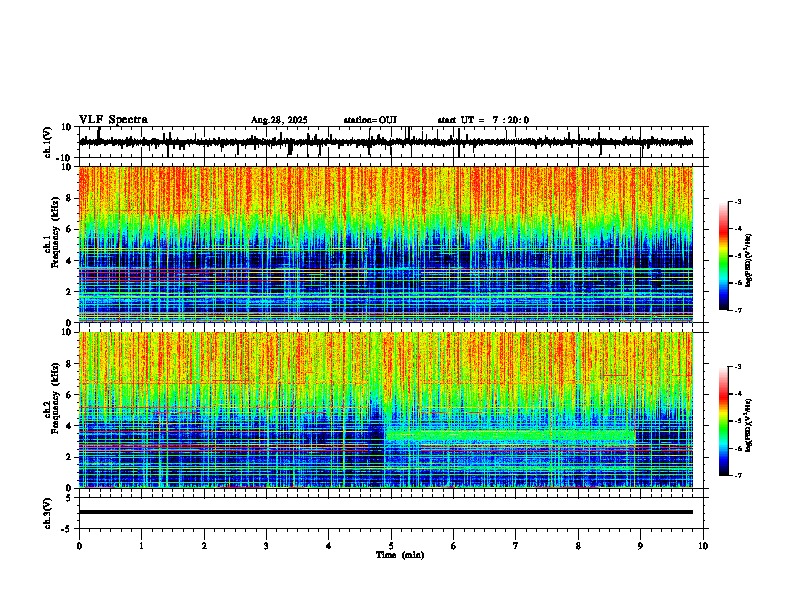Click the "5" tick on the Time axis
Viewport: 792px width, 612px height.
(x=391, y=546)
